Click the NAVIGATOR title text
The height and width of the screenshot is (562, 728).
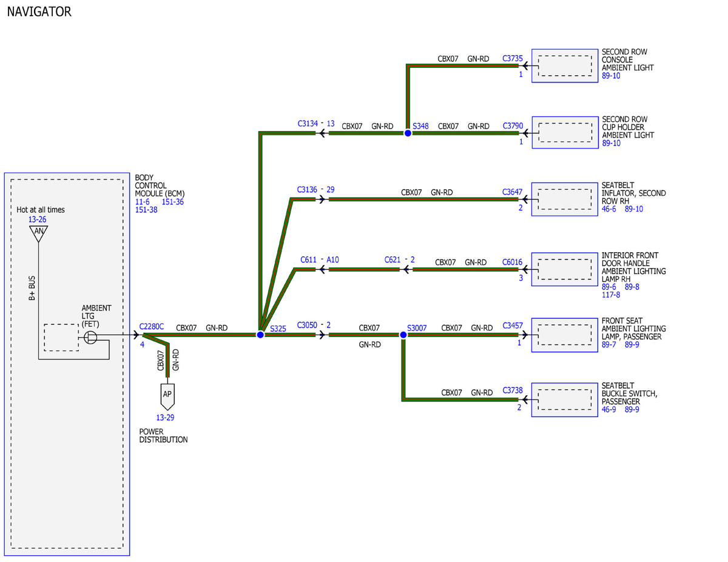(x=39, y=12)
